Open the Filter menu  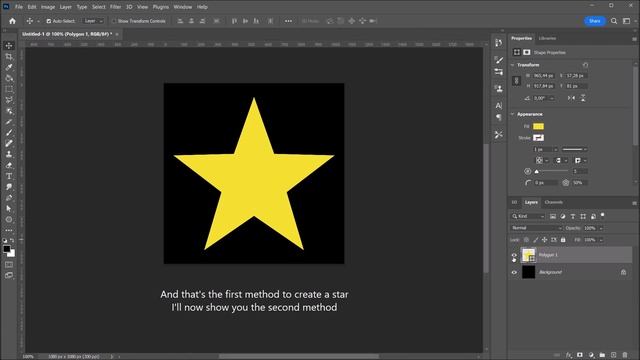[x=116, y=7]
